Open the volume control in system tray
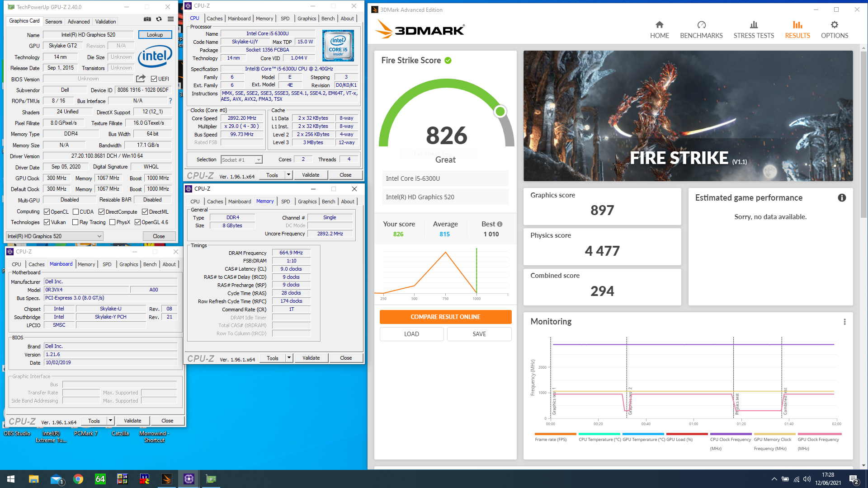Viewport: 868px width, 488px height. tap(807, 479)
